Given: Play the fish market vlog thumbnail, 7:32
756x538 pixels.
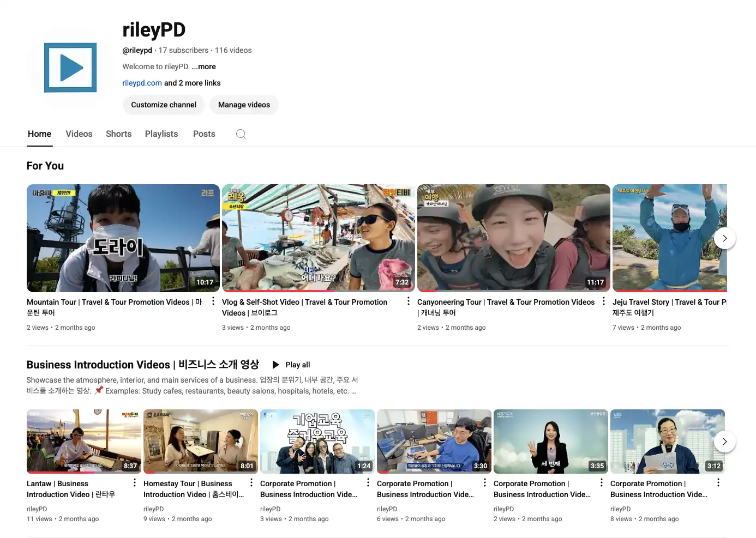Looking at the screenshot, I should pos(319,238).
